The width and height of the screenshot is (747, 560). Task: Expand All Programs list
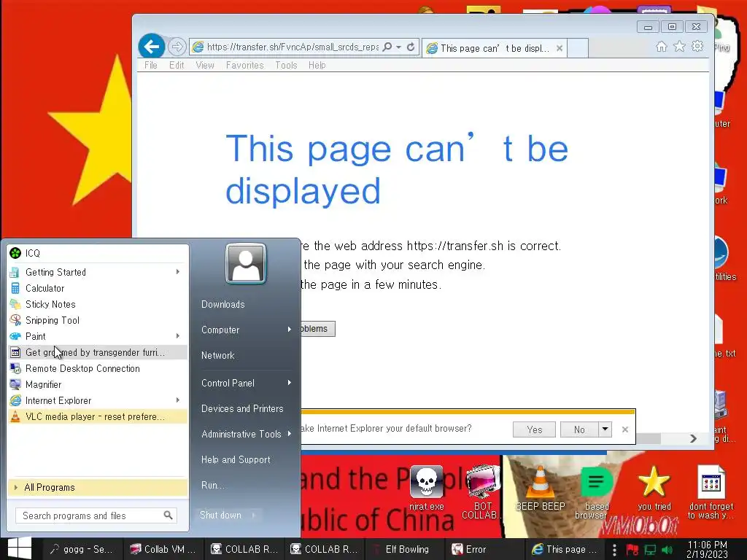[x=98, y=487]
